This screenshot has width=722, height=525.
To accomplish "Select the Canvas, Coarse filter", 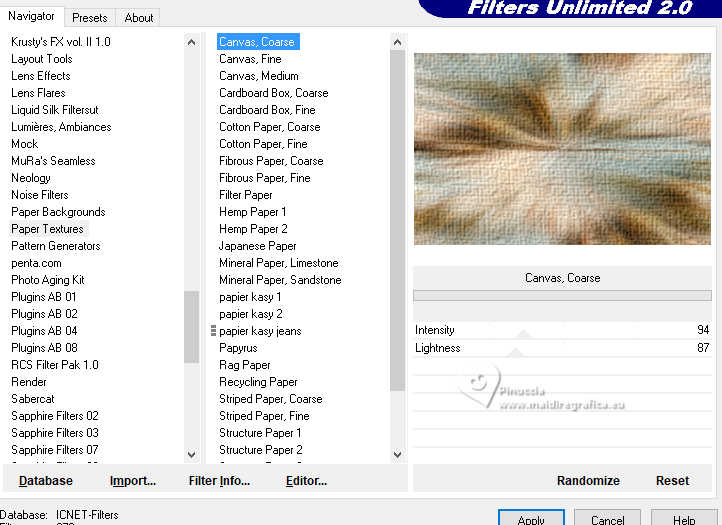I will (x=258, y=42).
